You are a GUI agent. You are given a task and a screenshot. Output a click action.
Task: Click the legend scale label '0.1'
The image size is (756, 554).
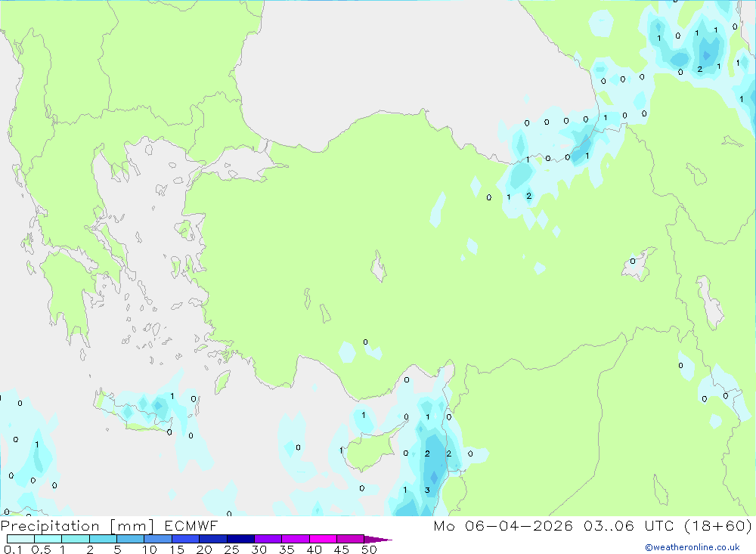pyautogui.click(x=13, y=549)
